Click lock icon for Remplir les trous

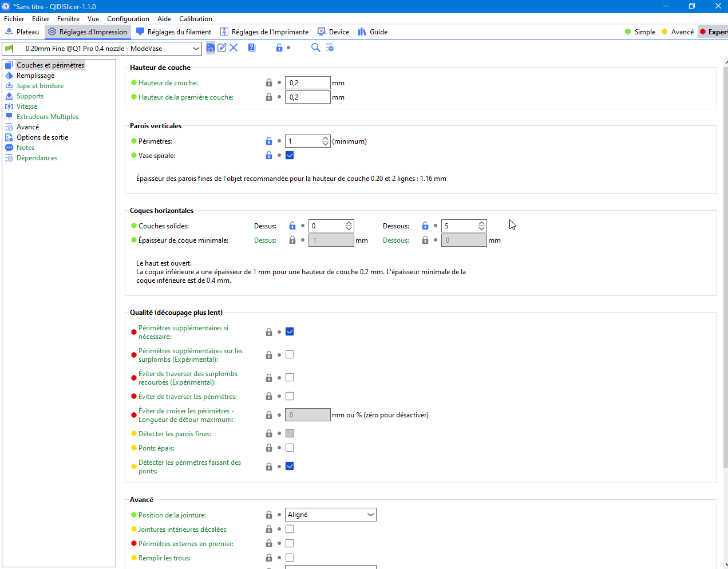coord(269,558)
